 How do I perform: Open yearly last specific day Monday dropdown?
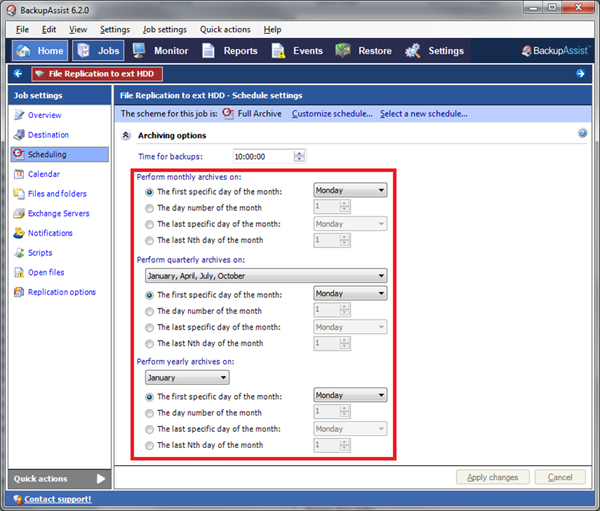(x=350, y=429)
